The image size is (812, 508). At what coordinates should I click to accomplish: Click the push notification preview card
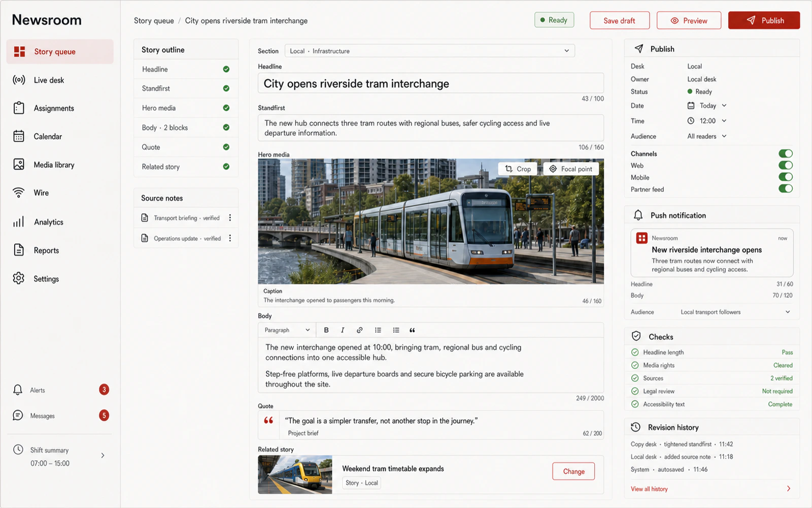click(712, 252)
